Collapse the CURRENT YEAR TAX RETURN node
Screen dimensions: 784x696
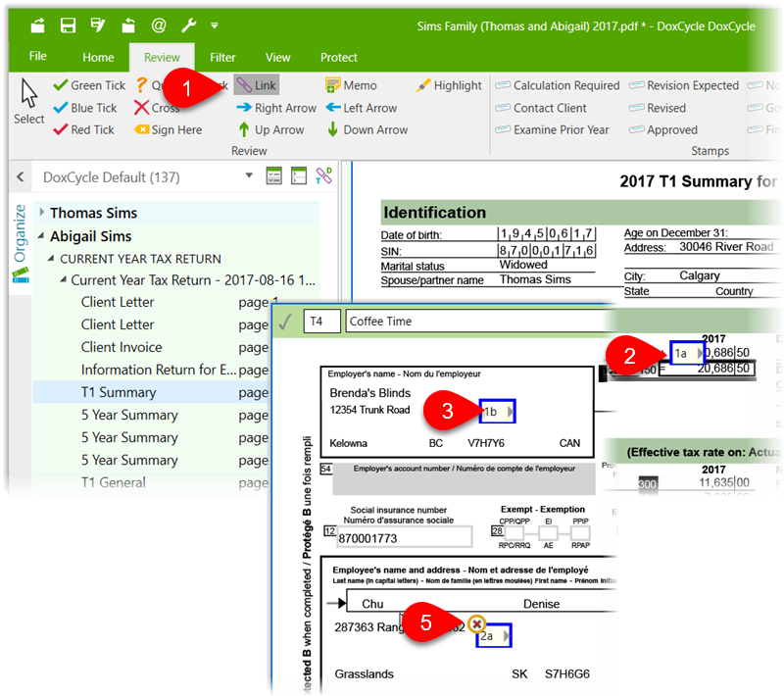[x=51, y=258]
